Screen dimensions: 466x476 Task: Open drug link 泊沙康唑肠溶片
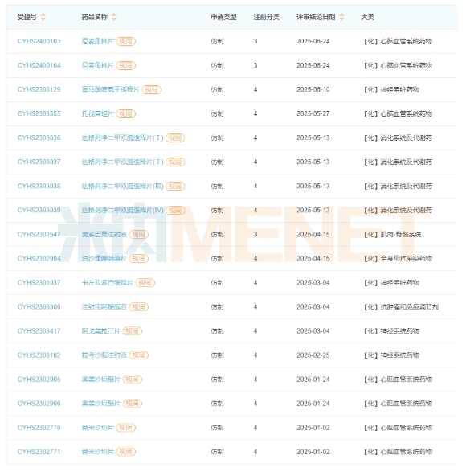(104, 259)
